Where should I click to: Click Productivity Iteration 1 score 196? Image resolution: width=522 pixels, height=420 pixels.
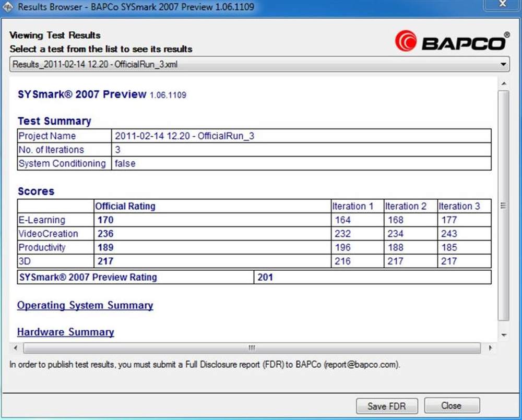[x=342, y=247]
